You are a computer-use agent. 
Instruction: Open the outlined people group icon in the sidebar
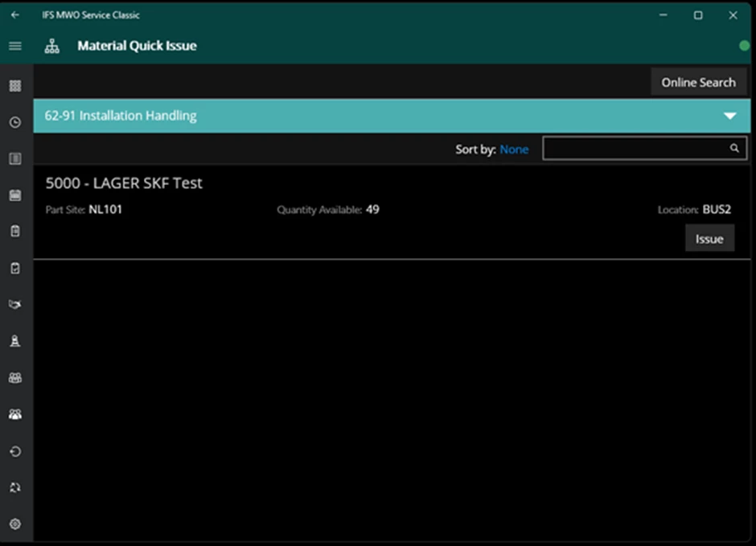tap(15, 378)
